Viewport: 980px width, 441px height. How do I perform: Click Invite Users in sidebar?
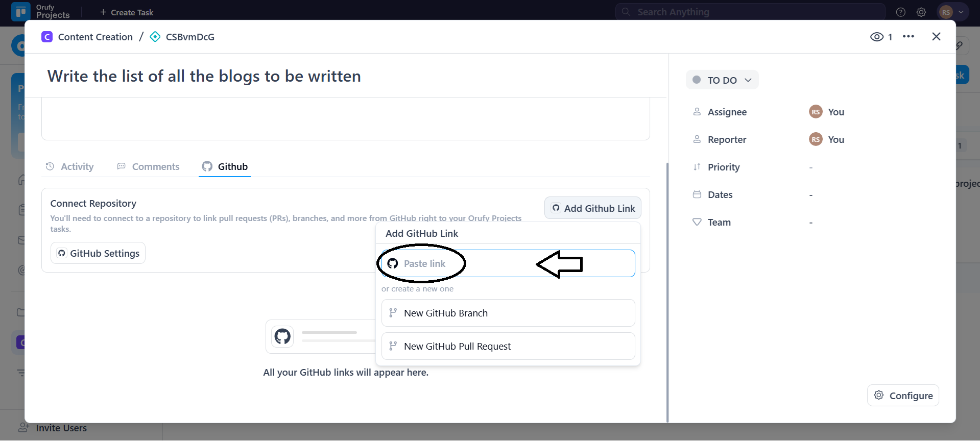pyautogui.click(x=61, y=428)
